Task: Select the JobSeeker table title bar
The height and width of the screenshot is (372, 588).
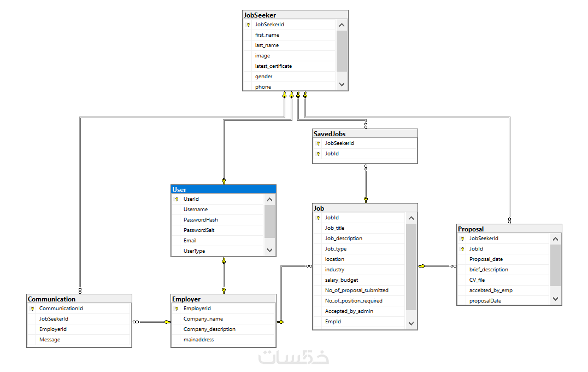Action: (295, 15)
